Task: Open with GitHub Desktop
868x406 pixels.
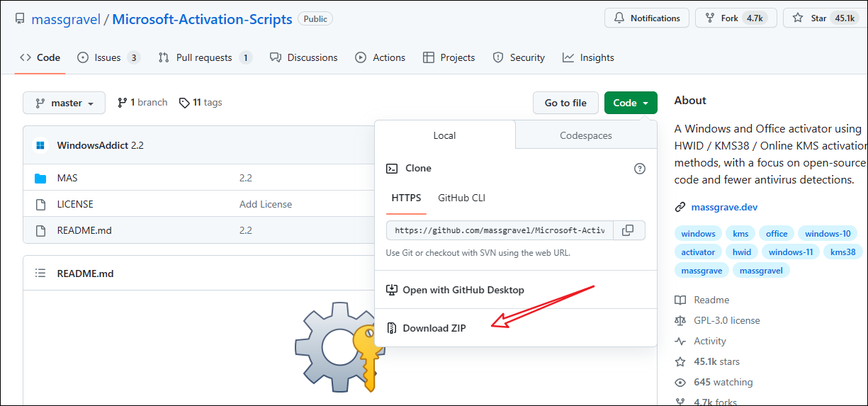Action: coord(463,290)
